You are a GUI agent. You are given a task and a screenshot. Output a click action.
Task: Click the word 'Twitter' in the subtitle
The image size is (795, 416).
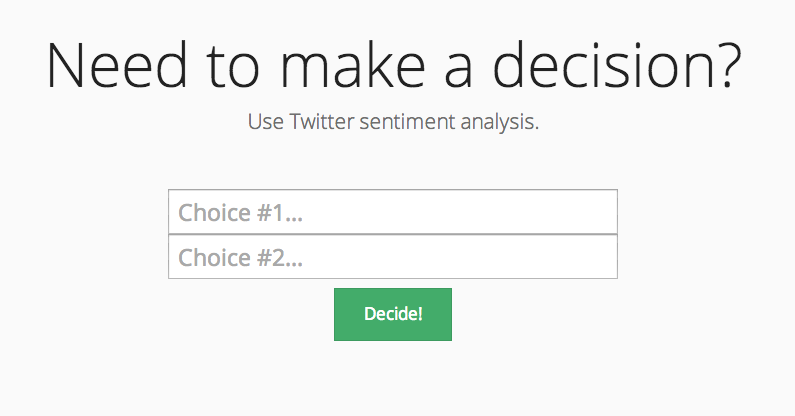coord(321,122)
